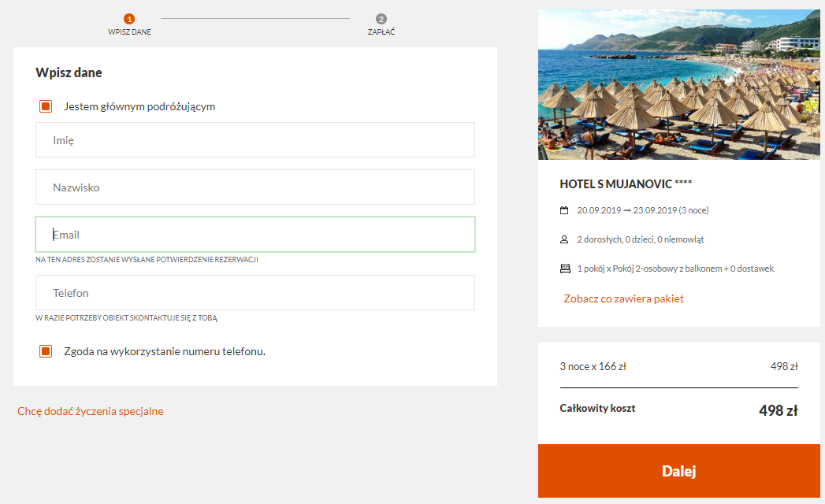This screenshot has width=825, height=504.
Task: Click the 'Jestem głównym podróżującym' label text
Action: (139, 107)
